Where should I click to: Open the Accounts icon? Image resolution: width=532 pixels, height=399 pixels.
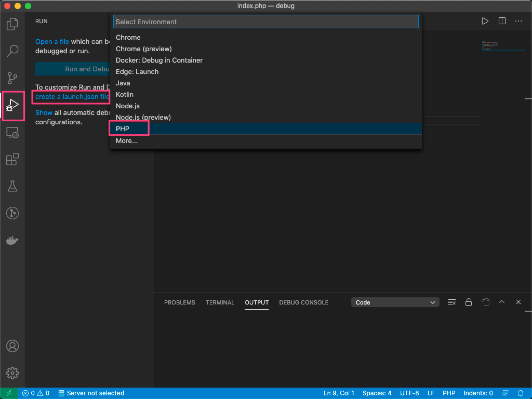pyautogui.click(x=12, y=346)
